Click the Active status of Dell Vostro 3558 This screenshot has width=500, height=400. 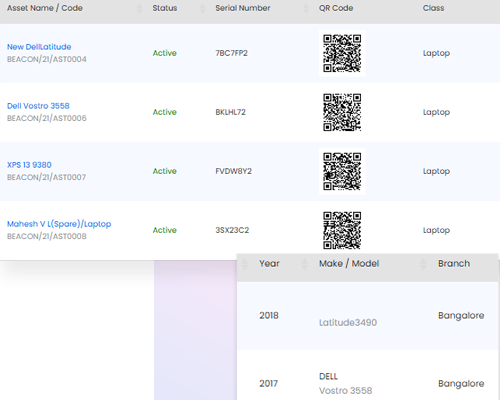(x=165, y=112)
